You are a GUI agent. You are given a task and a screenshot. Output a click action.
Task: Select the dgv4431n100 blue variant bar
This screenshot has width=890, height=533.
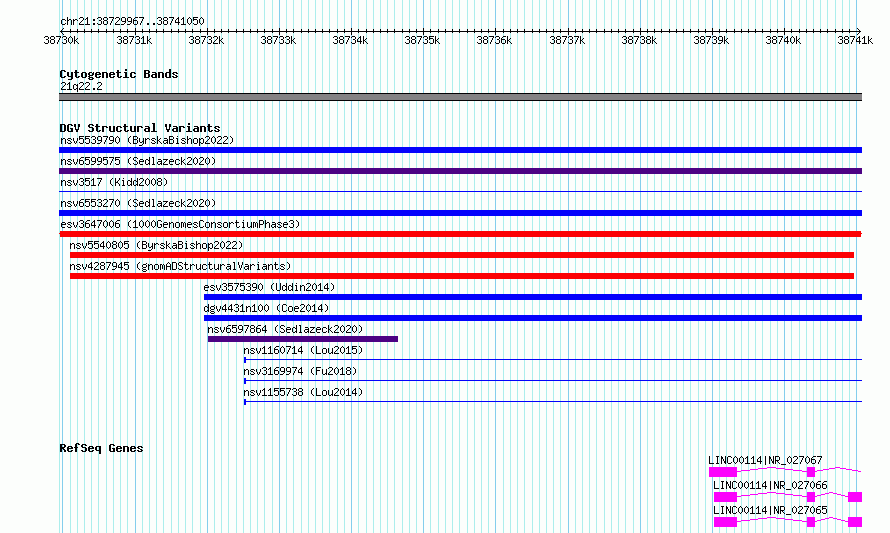click(x=533, y=318)
